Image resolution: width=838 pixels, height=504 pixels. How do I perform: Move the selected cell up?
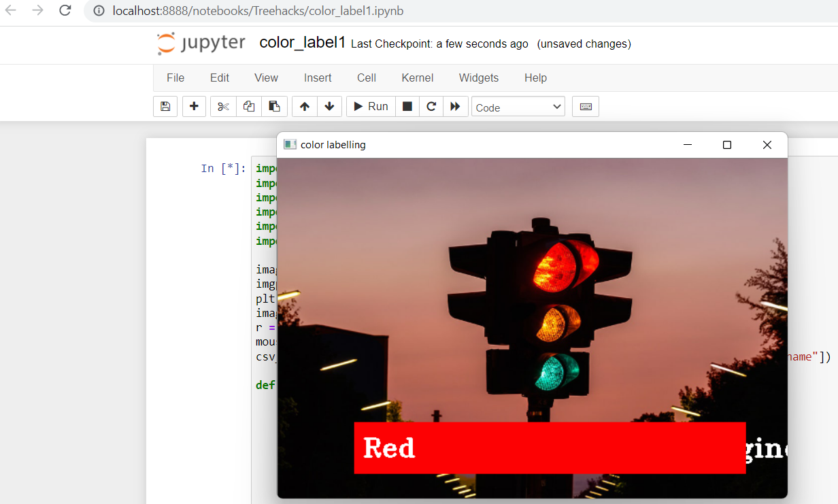[x=304, y=106]
